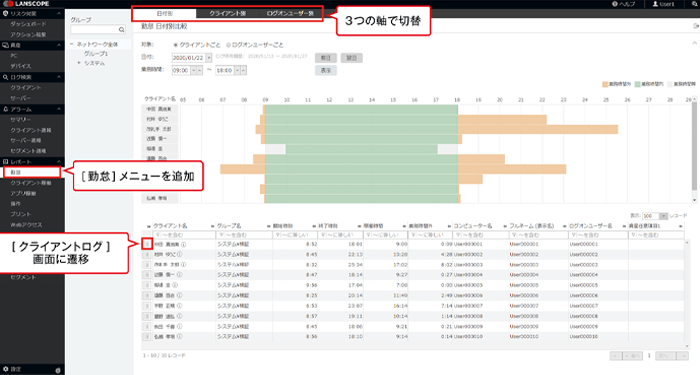Click the settings gear icon labeled 設定
Viewport: 700px width, 375px height.
click(x=5, y=369)
